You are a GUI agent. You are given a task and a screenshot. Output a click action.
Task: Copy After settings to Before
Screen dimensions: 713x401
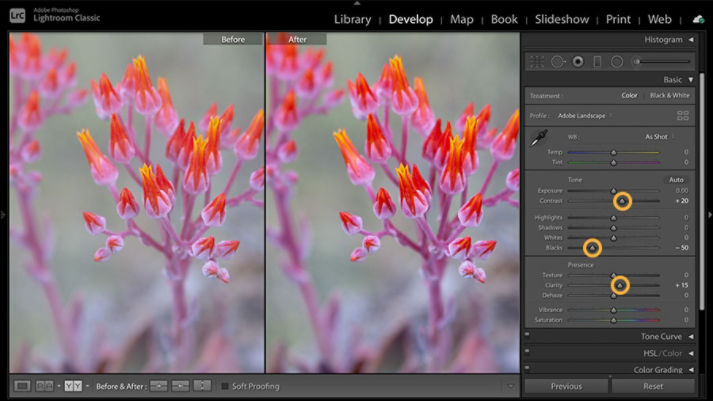(180, 386)
